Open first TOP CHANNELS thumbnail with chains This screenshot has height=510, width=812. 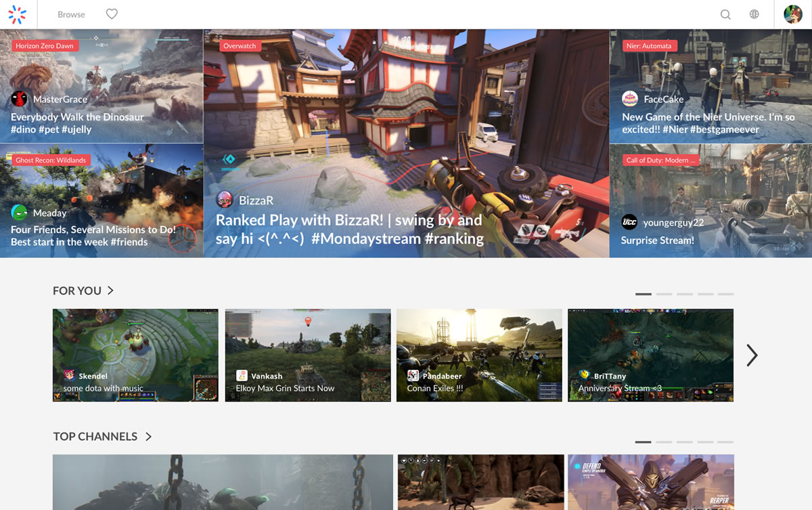coord(223,482)
